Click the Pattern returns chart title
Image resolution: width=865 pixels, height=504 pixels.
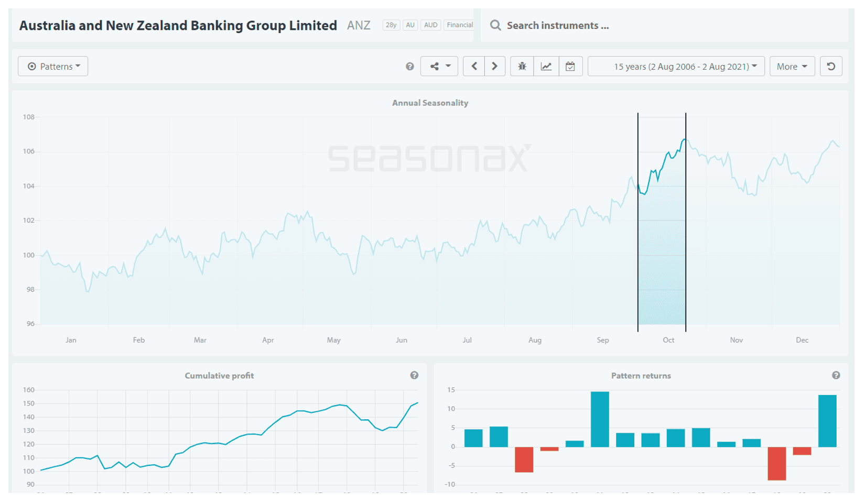click(x=641, y=376)
